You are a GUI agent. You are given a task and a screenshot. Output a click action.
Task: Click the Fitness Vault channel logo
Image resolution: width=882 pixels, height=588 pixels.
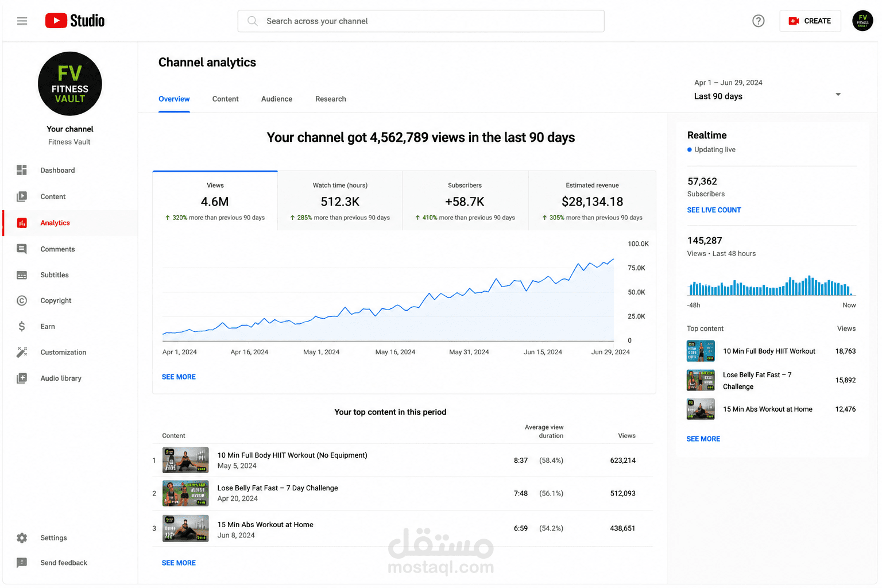pos(70,84)
